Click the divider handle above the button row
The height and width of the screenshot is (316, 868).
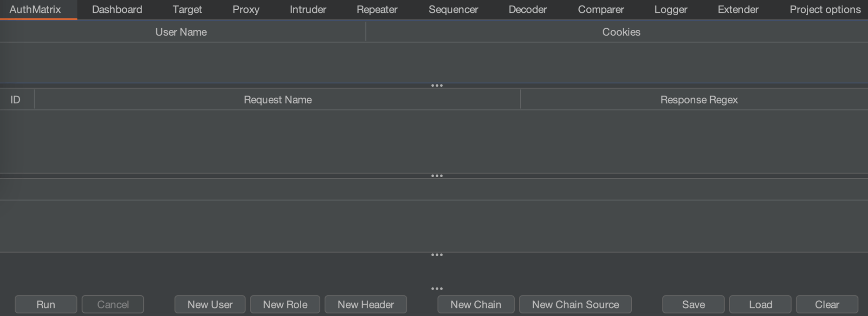click(437, 289)
